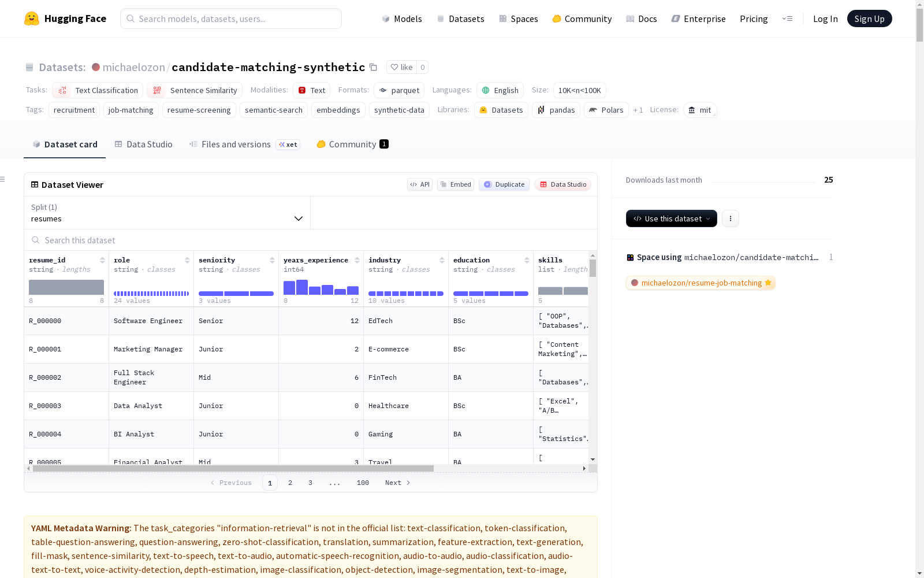The width and height of the screenshot is (924, 578).
Task: Click the seniority classes distribution bar
Action: pyautogui.click(x=236, y=294)
